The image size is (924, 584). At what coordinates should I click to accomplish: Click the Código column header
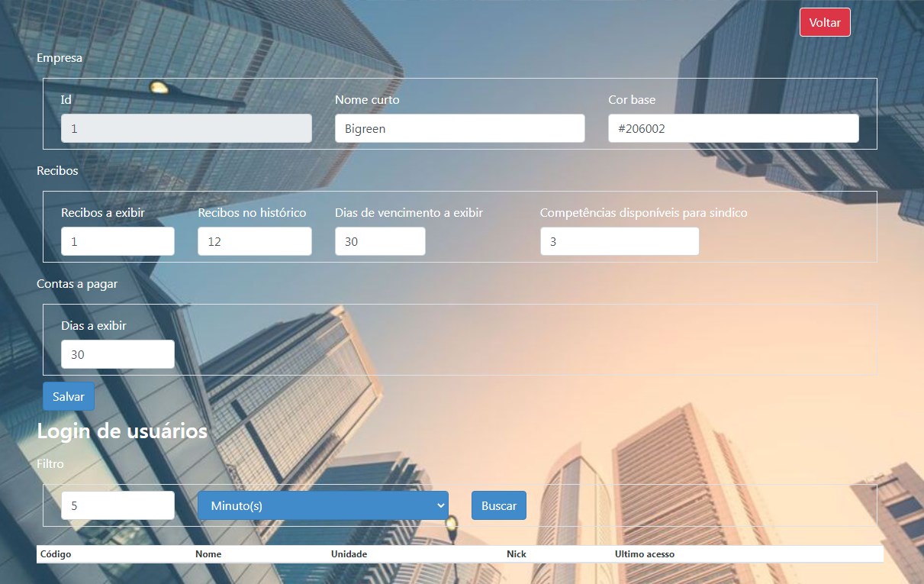coord(56,554)
